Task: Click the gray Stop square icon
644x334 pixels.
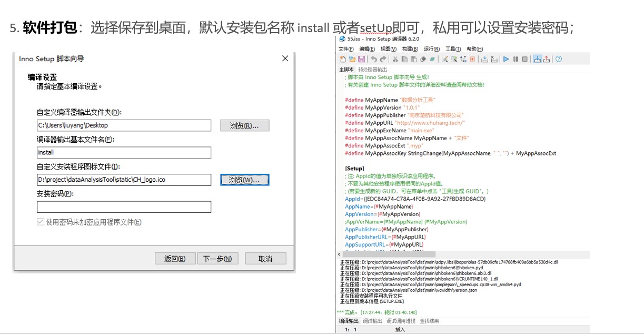Action: click(x=525, y=59)
